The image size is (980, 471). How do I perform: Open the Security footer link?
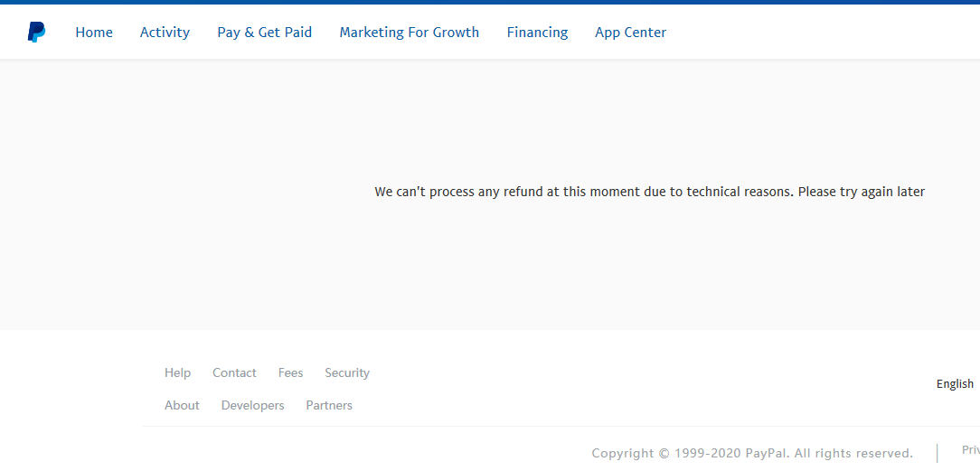[347, 372]
